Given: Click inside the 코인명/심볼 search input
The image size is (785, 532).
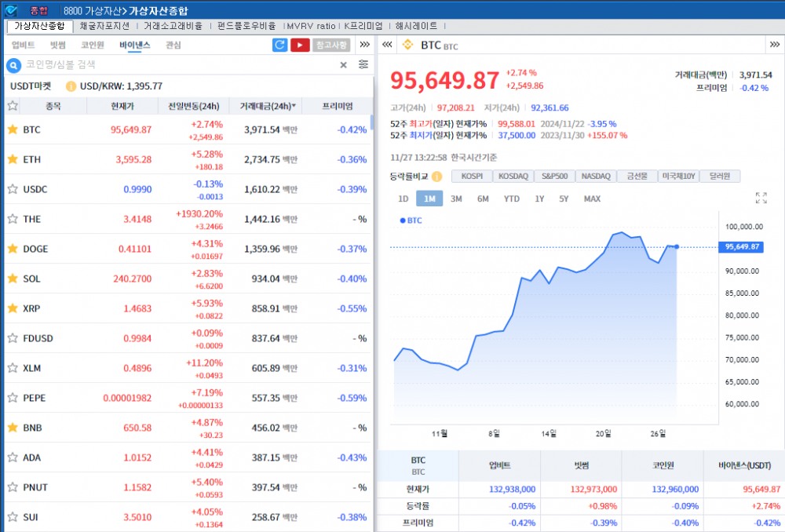Looking at the screenshot, I should [x=157, y=65].
